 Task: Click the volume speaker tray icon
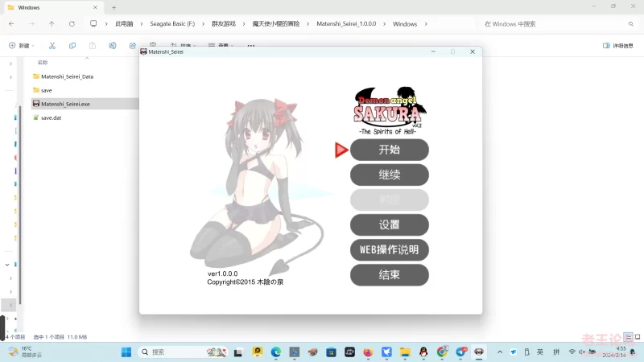[582, 352]
